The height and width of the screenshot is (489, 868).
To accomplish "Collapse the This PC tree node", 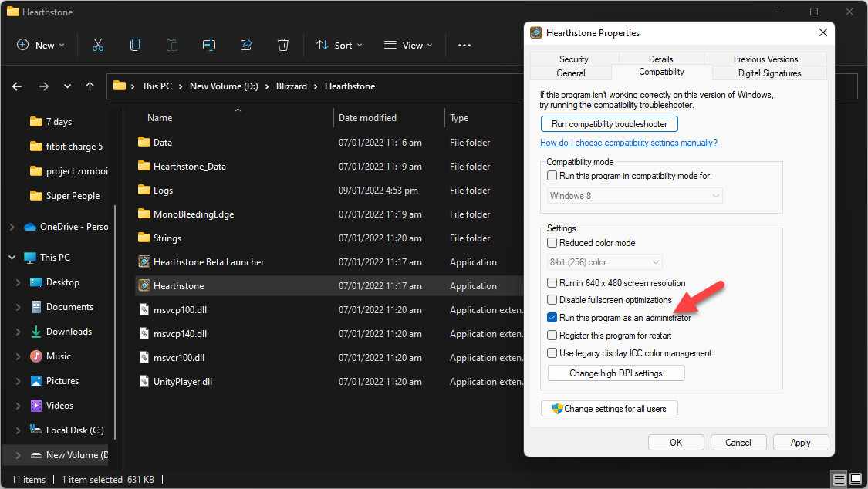I will pos(12,257).
